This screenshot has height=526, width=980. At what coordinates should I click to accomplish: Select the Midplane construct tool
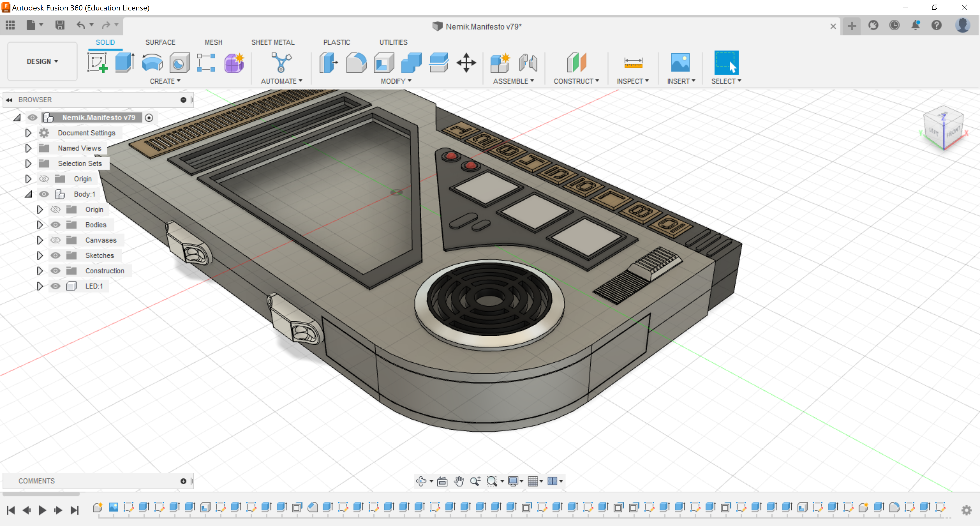pos(576,62)
